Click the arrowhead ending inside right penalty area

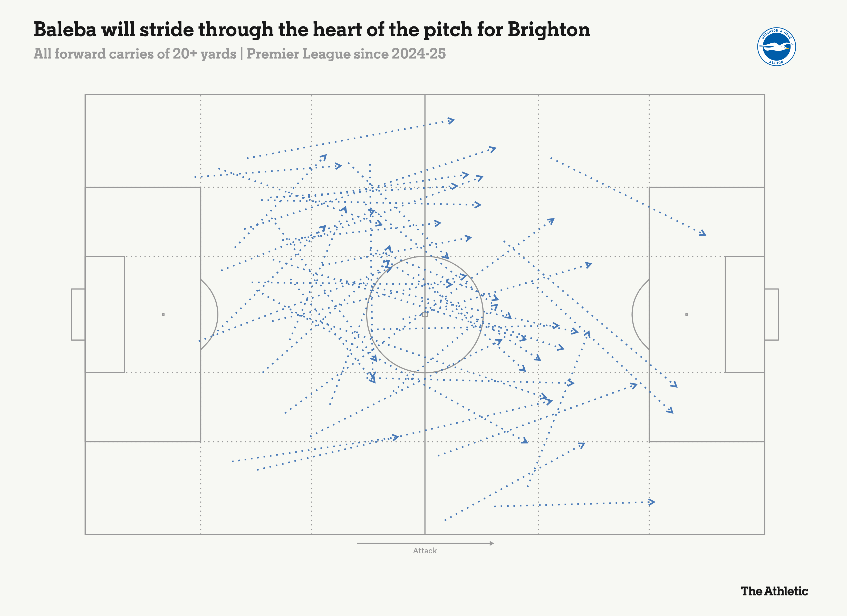point(702,234)
